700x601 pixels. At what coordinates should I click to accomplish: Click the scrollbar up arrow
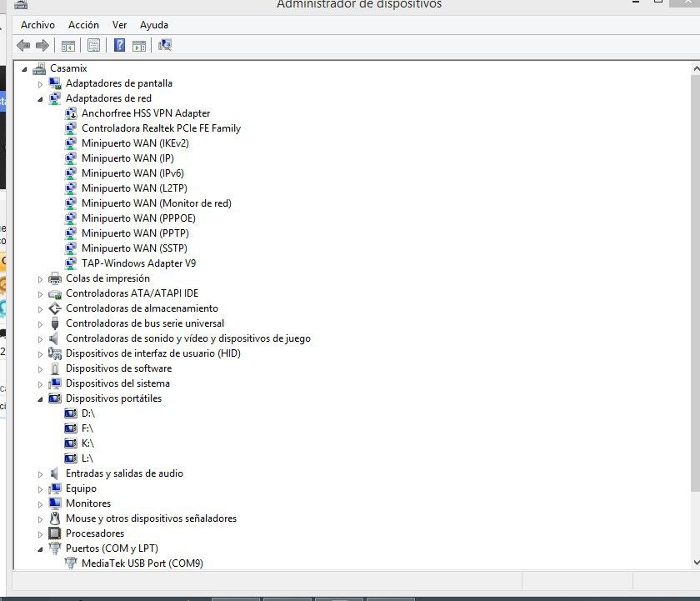pyautogui.click(x=696, y=68)
